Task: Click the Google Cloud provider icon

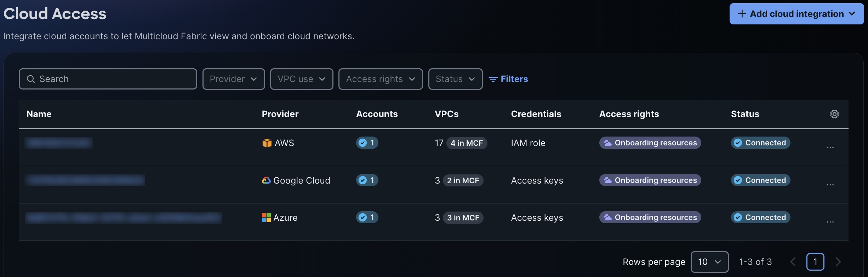Action: [266, 180]
